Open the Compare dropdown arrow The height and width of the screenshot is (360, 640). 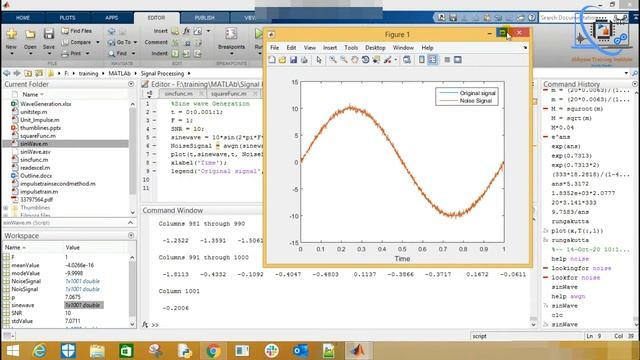(x=98, y=42)
